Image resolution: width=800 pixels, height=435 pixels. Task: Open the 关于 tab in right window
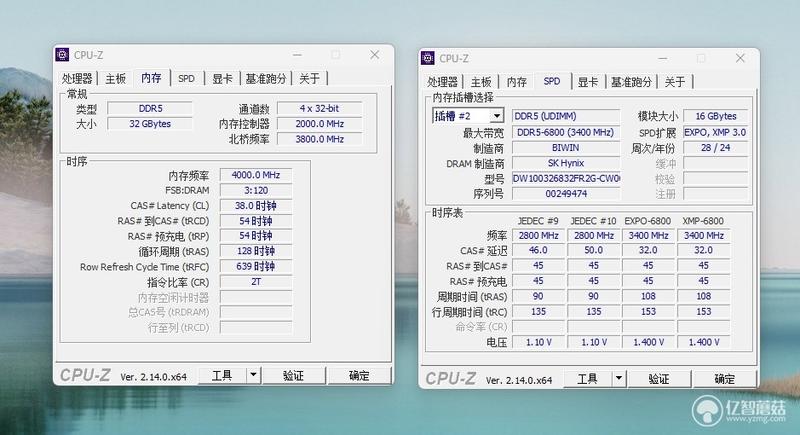tap(675, 82)
